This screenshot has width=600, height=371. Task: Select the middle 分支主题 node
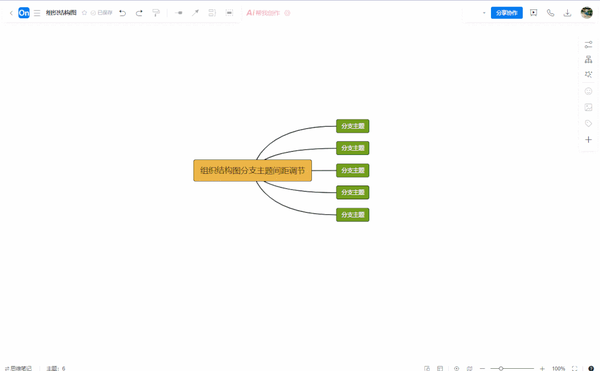pos(352,170)
